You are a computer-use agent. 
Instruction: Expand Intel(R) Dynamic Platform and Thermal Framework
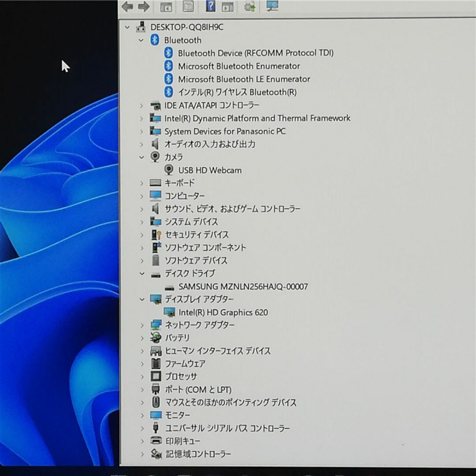click(141, 119)
